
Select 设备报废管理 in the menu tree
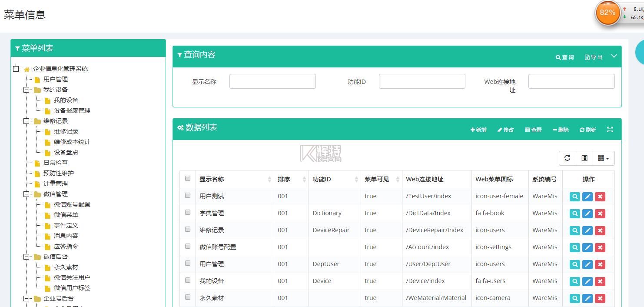point(72,110)
